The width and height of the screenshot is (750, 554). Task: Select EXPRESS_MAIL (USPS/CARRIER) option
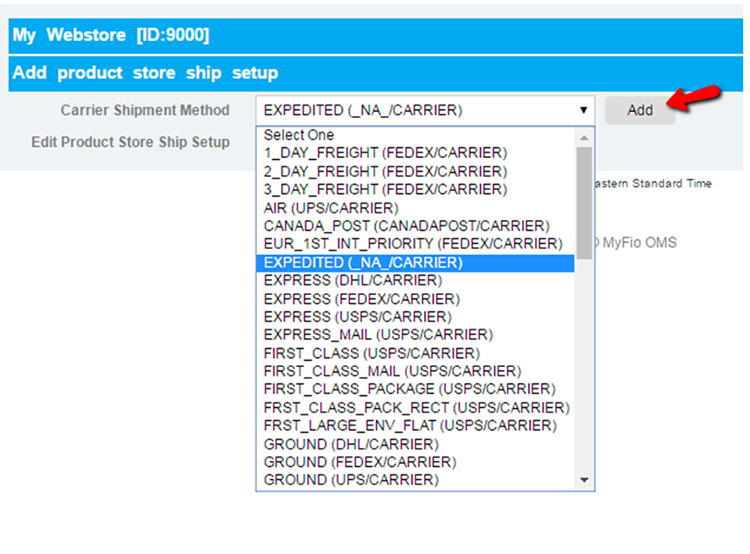tap(415, 335)
